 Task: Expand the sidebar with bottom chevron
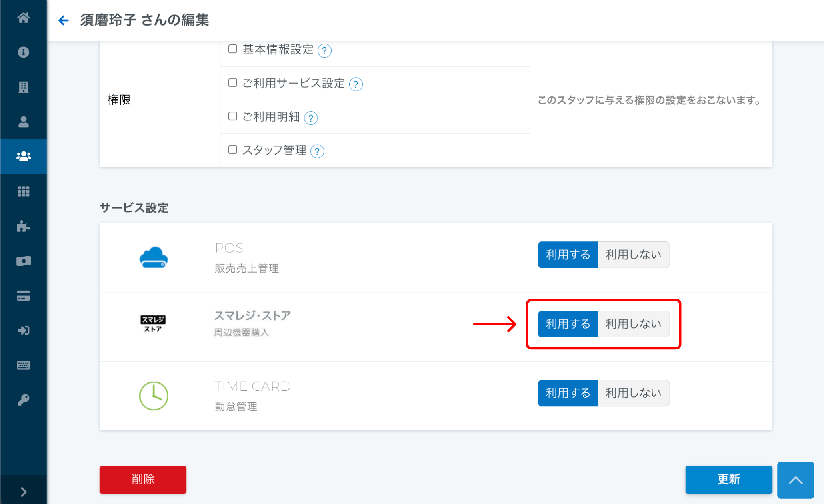pyautogui.click(x=23, y=492)
